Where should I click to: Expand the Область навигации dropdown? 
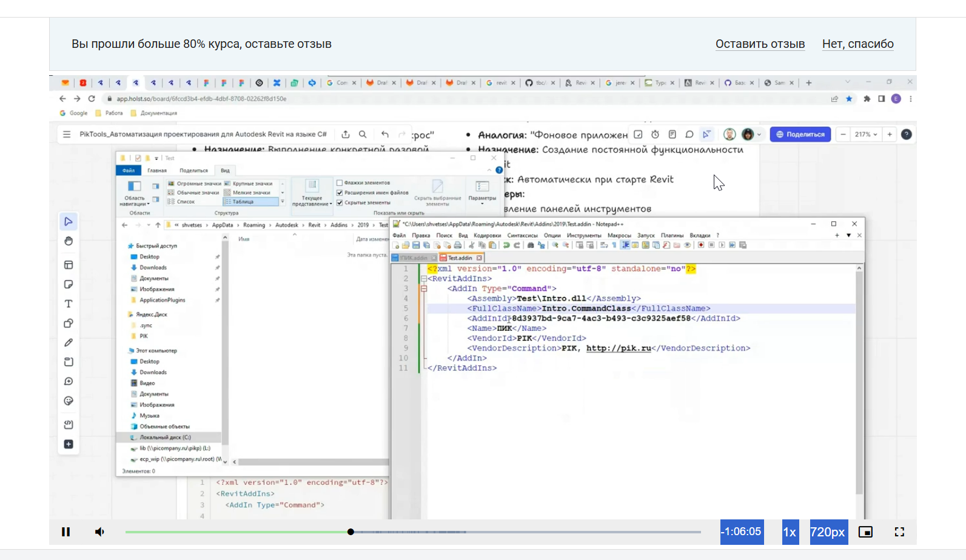click(x=135, y=193)
